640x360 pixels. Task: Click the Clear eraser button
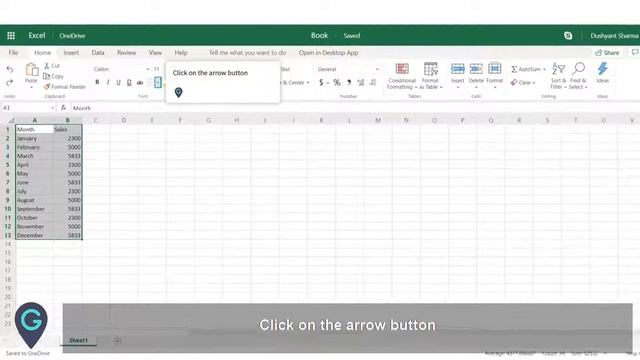click(520, 82)
